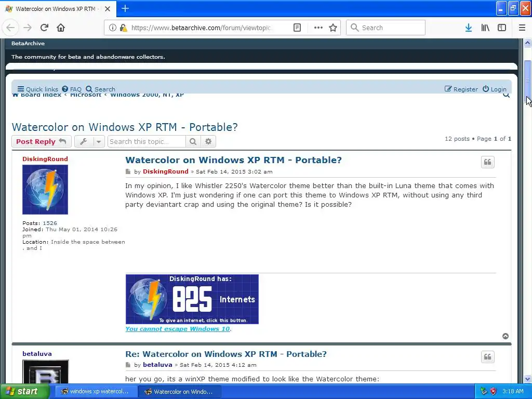Image resolution: width=532 pixels, height=399 pixels.
Task: Open 'You cannot escape Windows 10' link
Action: pos(178,329)
